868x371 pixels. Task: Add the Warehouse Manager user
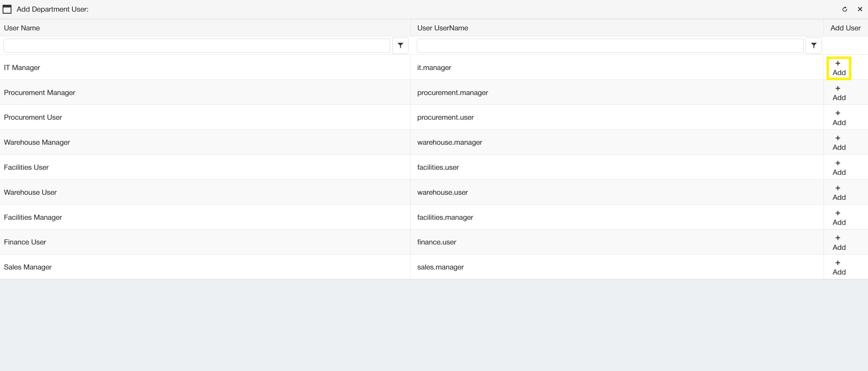(839, 143)
